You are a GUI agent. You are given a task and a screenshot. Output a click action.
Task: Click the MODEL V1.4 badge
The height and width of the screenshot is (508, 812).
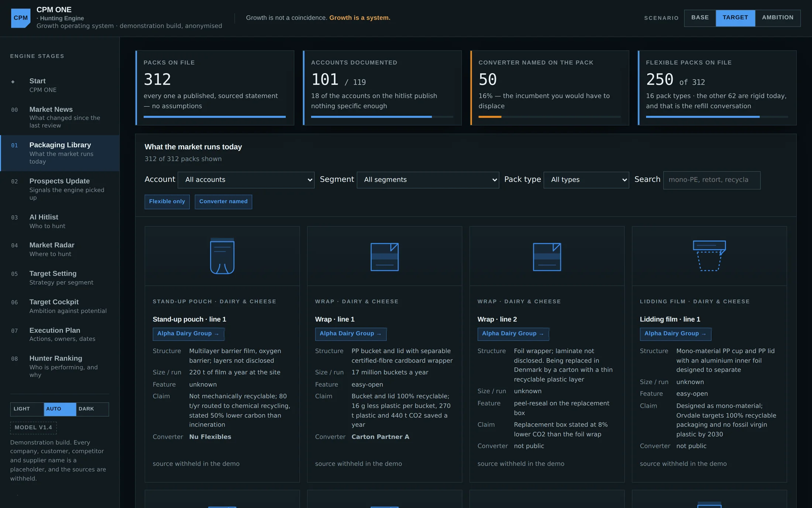[33, 428]
